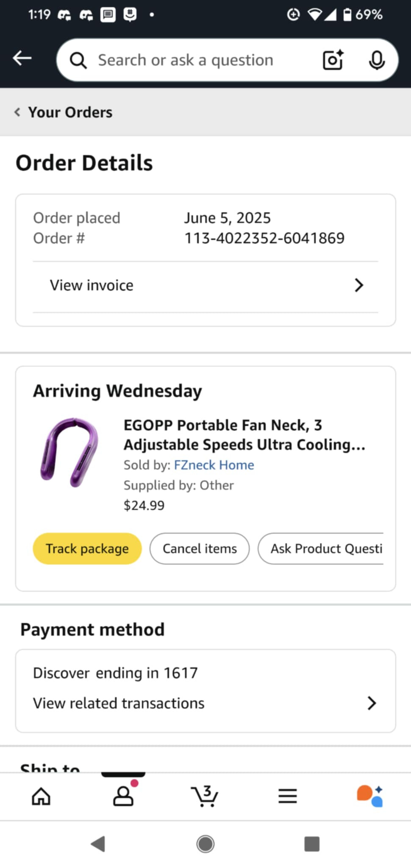Open the account profile tab
Image resolution: width=411 pixels, height=868 pixels.
tap(123, 796)
